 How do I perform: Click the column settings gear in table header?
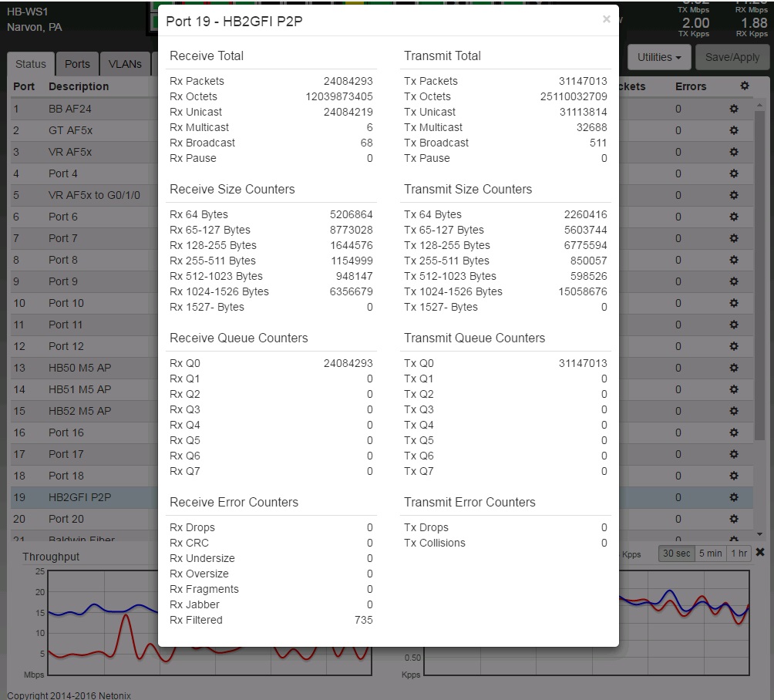744,86
